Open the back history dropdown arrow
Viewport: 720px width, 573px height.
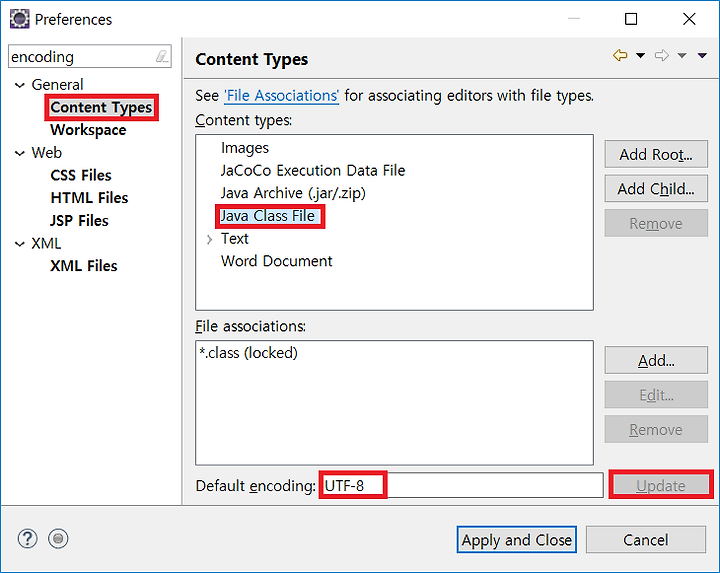[x=640, y=56]
